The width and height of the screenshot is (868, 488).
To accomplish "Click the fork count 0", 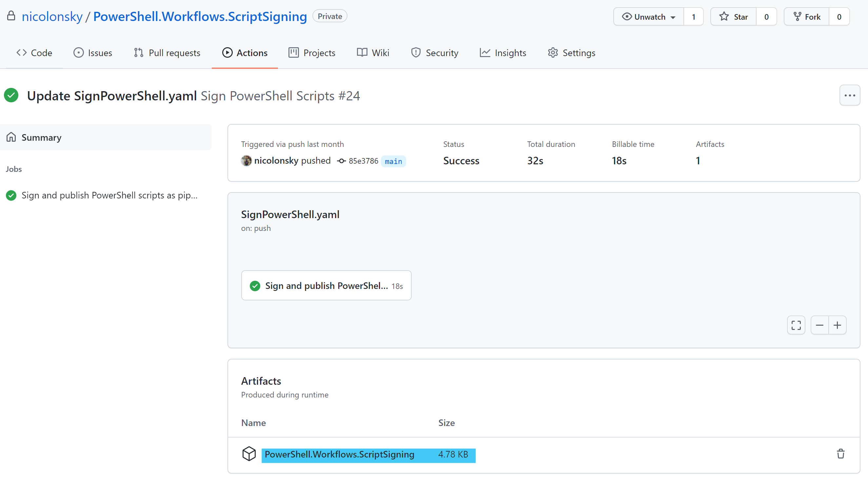I will pyautogui.click(x=839, y=16).
